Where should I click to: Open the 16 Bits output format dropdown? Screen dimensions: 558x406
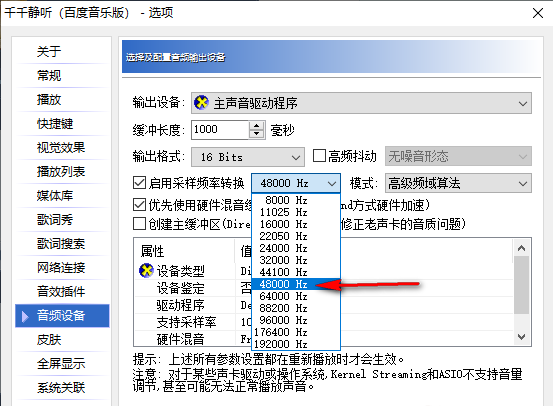click(x=248, y=157)
